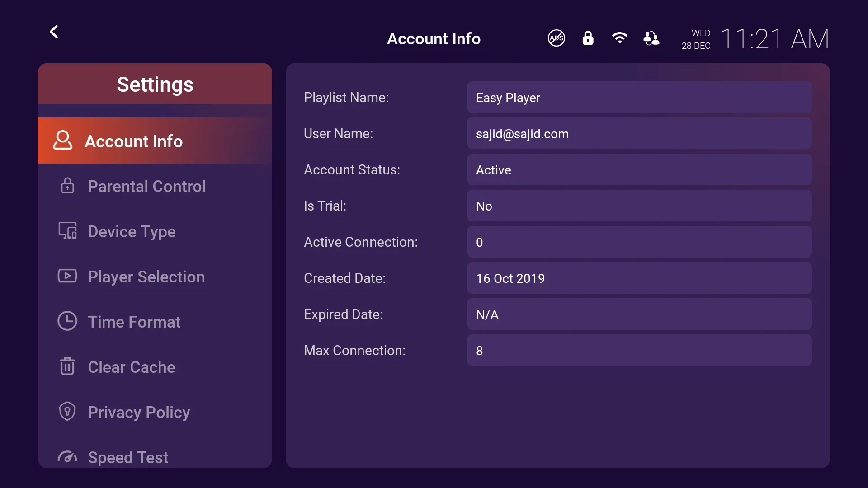Screen dimensions: 868x488
Task: Click the Settings panel header
Action: (155, 84)
